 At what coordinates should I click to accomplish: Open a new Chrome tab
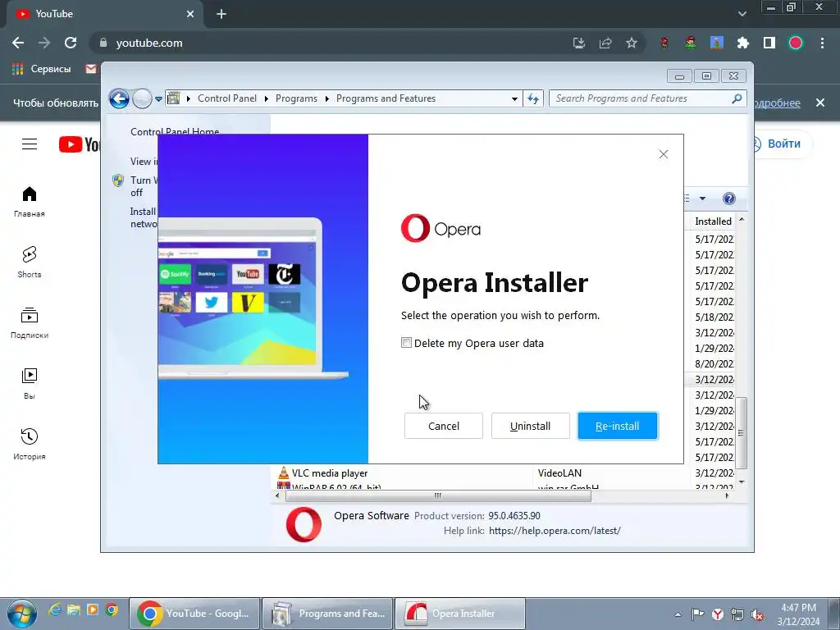pos(221,14)
